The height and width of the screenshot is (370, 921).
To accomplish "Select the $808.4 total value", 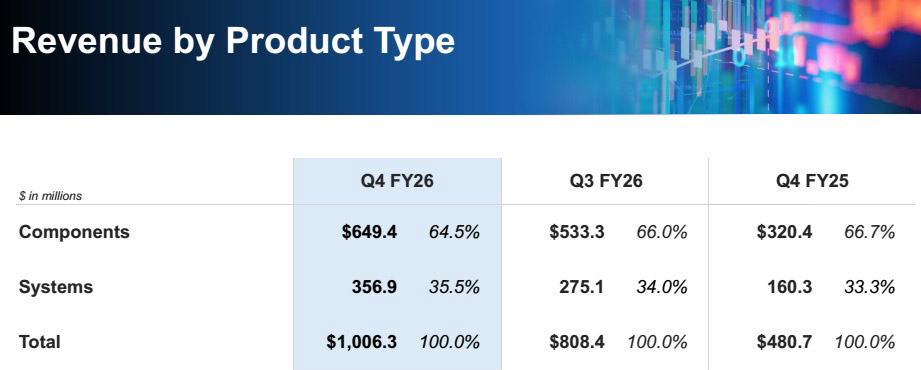I will click(577, 342).
